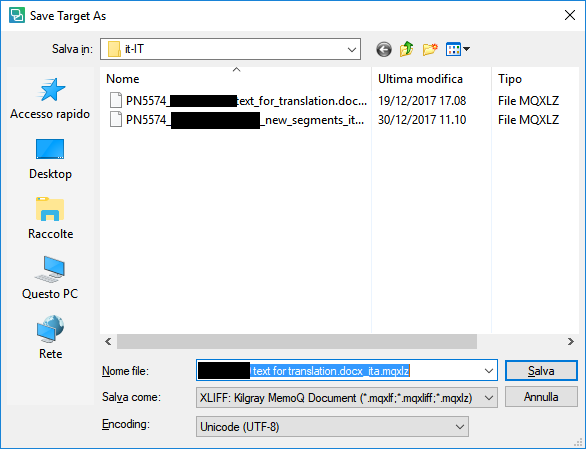Expand the Nome file dropdown arrow
This screenshot has height=449, width=586.
tap(488, 370)
